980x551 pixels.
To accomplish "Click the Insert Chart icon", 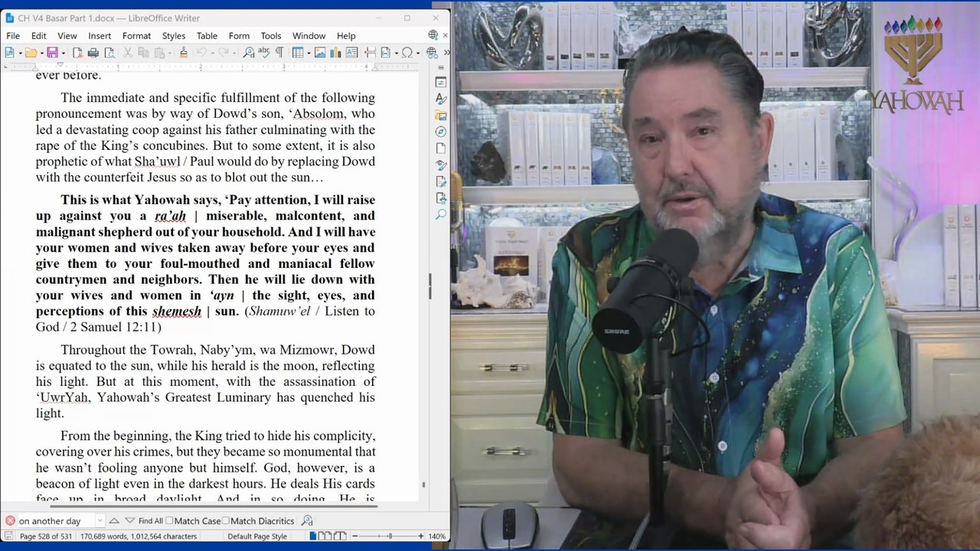I will [336, 53].
